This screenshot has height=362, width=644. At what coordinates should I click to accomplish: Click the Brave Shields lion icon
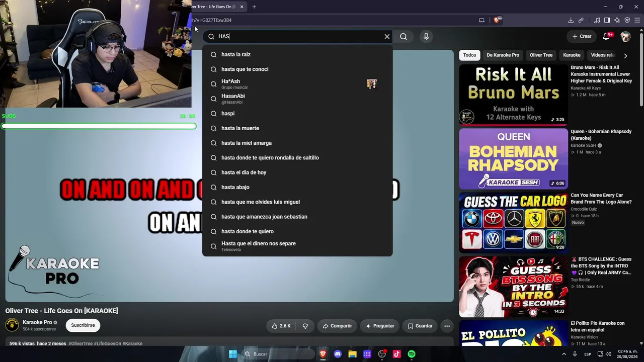tap(497, 20)
